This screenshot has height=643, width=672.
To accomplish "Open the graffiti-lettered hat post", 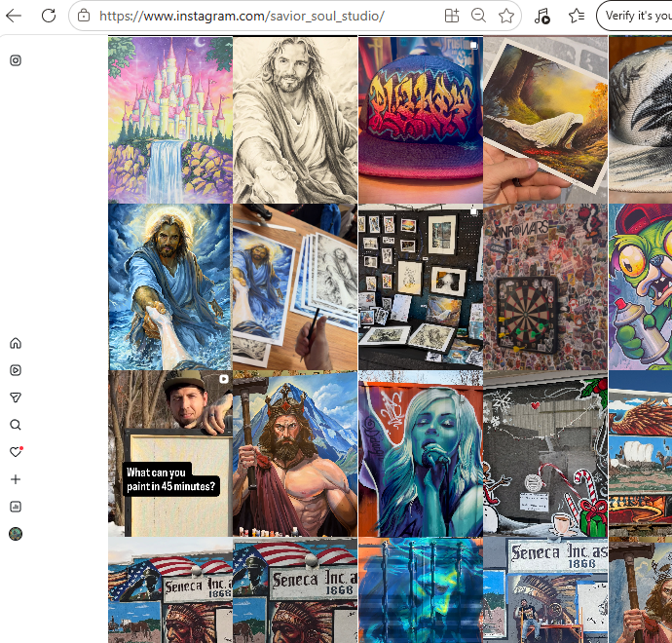I will pyautogui.click(x=421, y=120).
